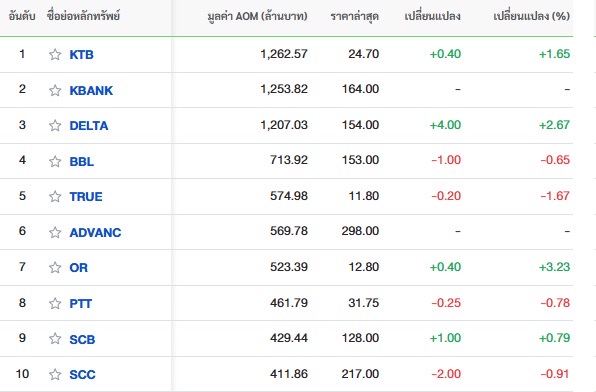596x392 pixels.
Task: Click the อันดับ column header
Action: (22, 16)
